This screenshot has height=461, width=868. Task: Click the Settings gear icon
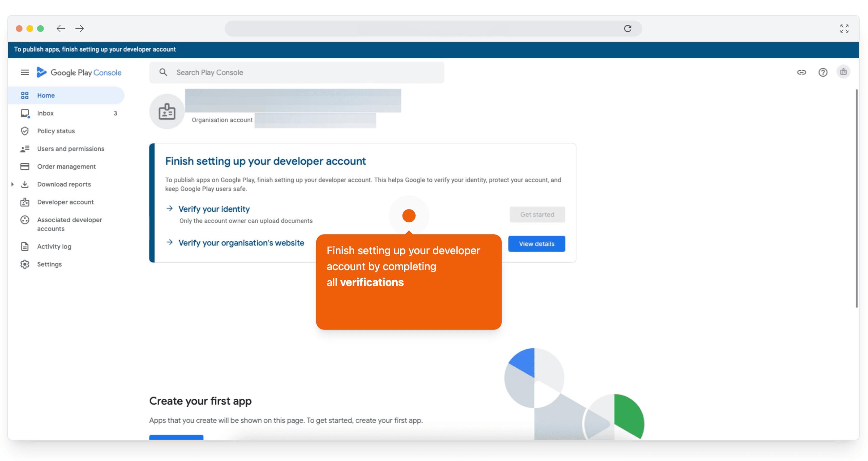25,264
